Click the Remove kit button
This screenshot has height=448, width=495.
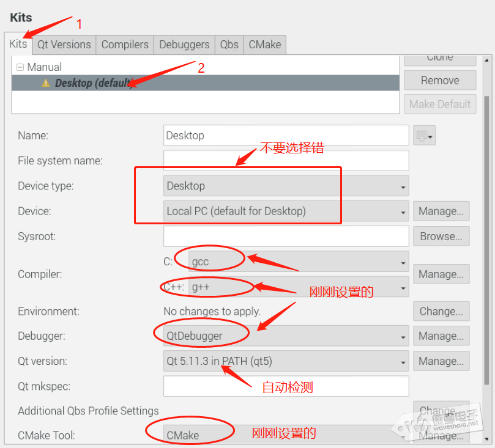click(439, 81)
